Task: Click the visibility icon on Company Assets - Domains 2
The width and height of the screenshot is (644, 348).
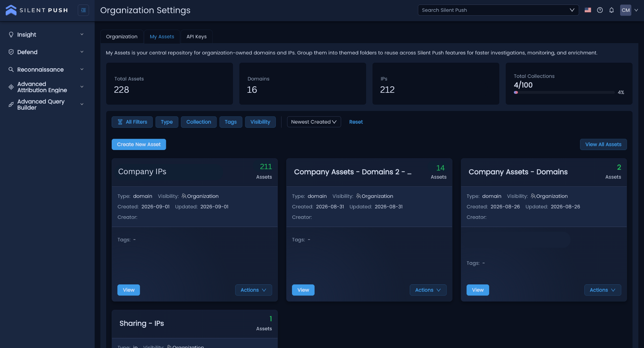Action: tap(358, 196)
